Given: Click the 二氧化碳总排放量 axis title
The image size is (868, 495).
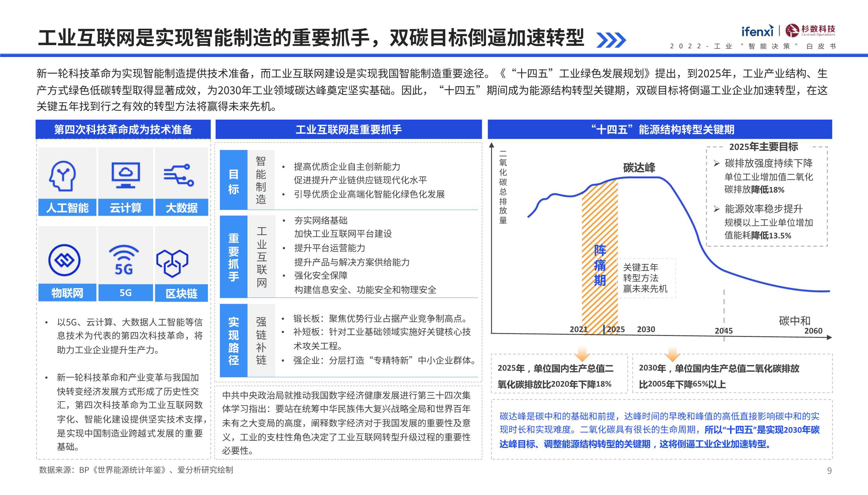Looking at the screenshot, I should (503, 187).
